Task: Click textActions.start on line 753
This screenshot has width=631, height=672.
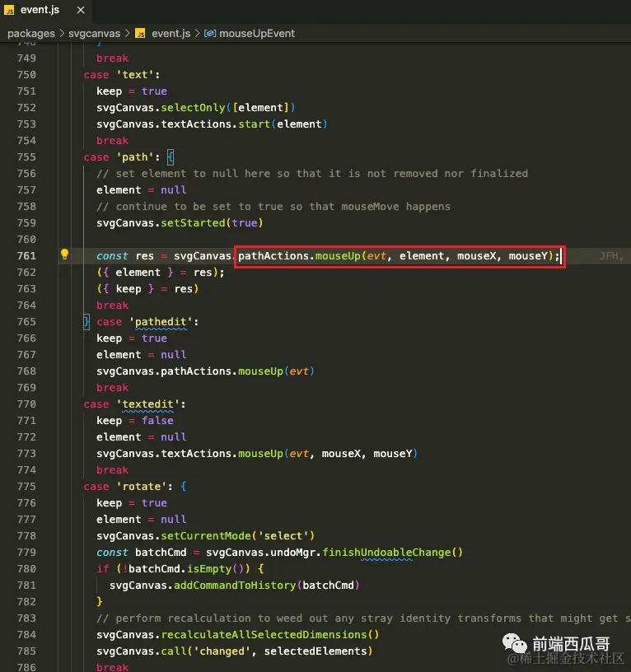Action: pyautogui.click(x=216, y=124)
